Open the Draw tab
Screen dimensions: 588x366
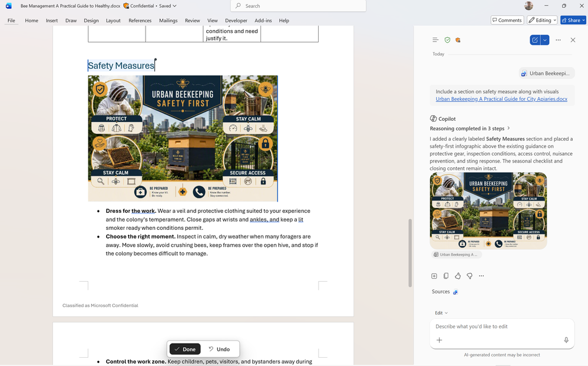point(71,20)
